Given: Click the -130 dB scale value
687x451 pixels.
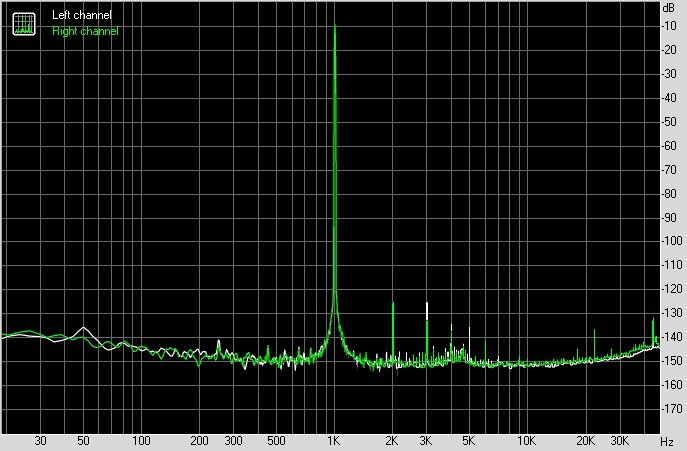Looking at the screenshot, I should coord(672,313).
